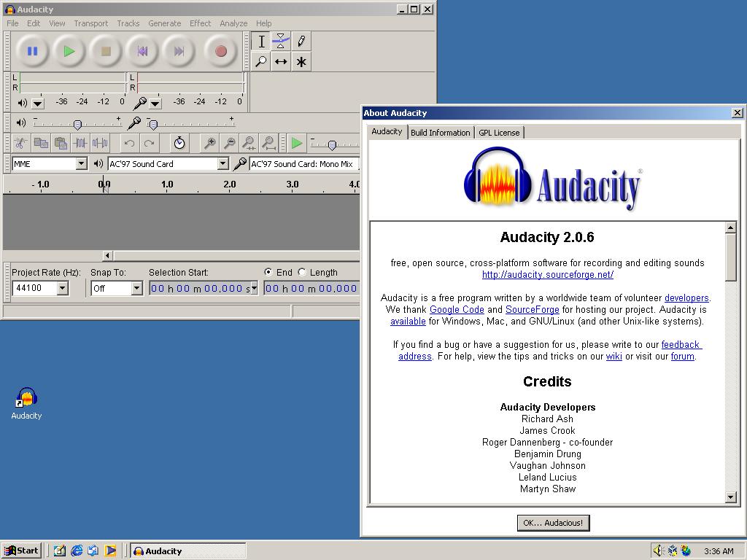Screen dimensions: 747x560
Task: Select the Time Shift tool
Action: [281, 61]
